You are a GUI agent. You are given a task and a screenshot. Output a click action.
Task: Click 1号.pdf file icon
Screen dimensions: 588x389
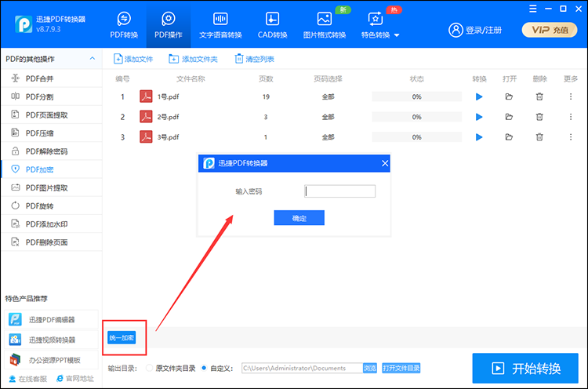(x=146, y=96)
